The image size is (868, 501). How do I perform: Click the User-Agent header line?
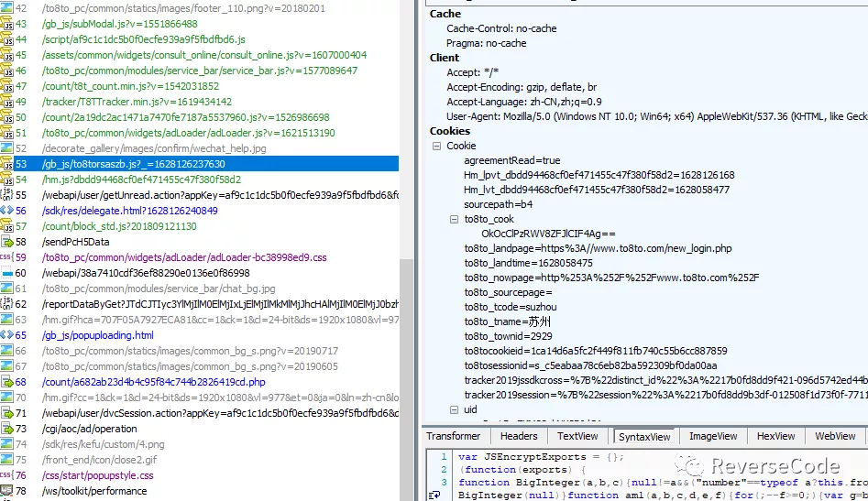pos(656,116)
